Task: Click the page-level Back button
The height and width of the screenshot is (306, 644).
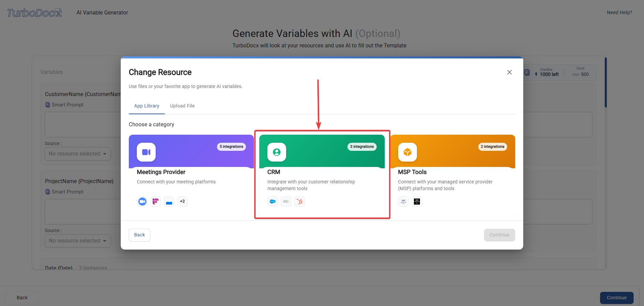Action: [22, 298]
